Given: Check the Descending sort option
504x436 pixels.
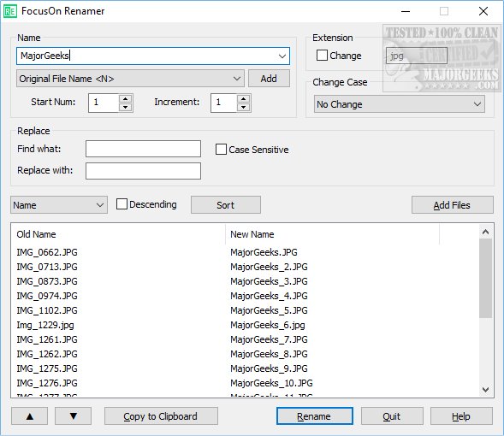Looking at the screenshot, I should pos(122,204).
